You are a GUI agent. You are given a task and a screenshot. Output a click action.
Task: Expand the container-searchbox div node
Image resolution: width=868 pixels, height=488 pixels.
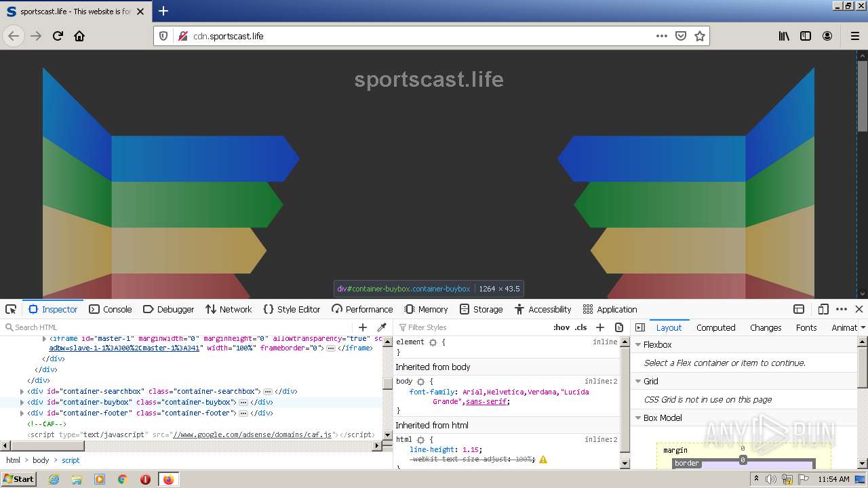click(x=22, y=392)
